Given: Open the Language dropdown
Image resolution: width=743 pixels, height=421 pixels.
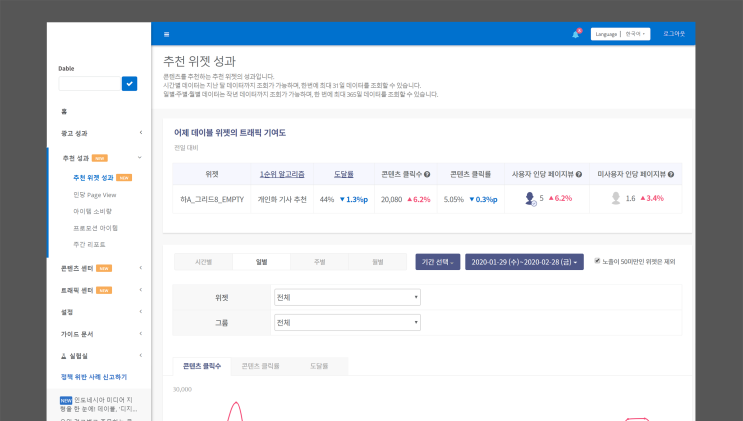Looking at the screenshot, I should pyautogui.click(x=620, y=34).
